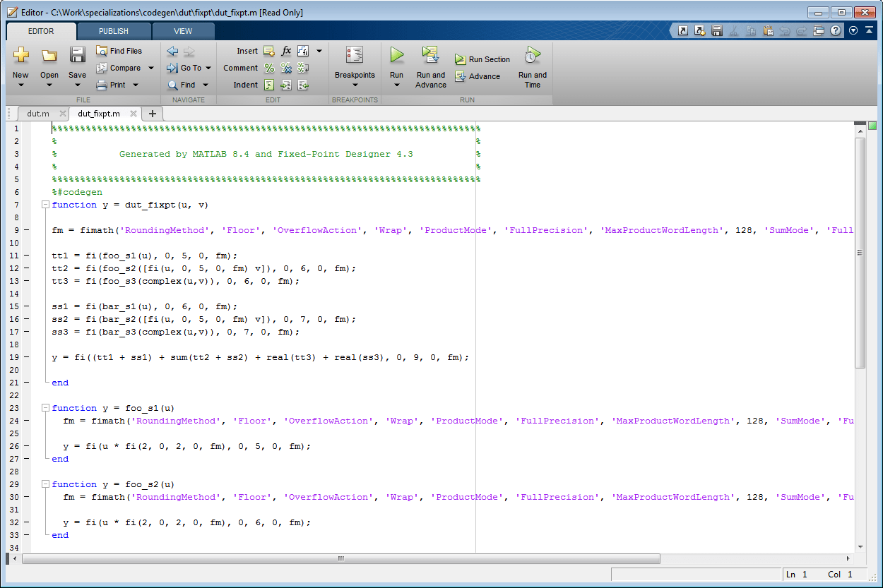Click line 7 function declaration text

130,205
